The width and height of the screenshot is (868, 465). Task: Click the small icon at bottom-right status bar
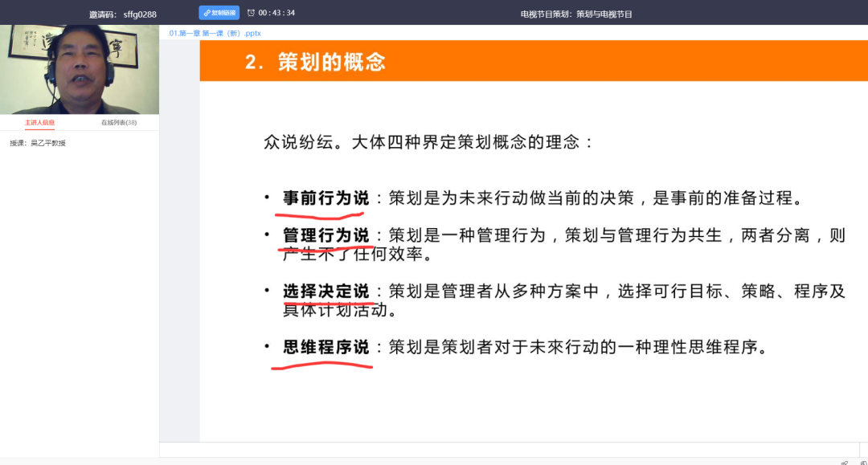pos(844,462)
